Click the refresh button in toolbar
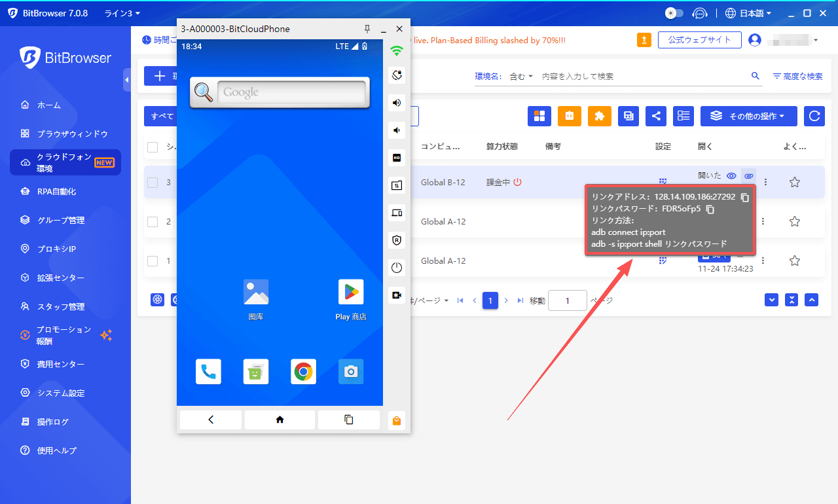 tap(814, 116)
